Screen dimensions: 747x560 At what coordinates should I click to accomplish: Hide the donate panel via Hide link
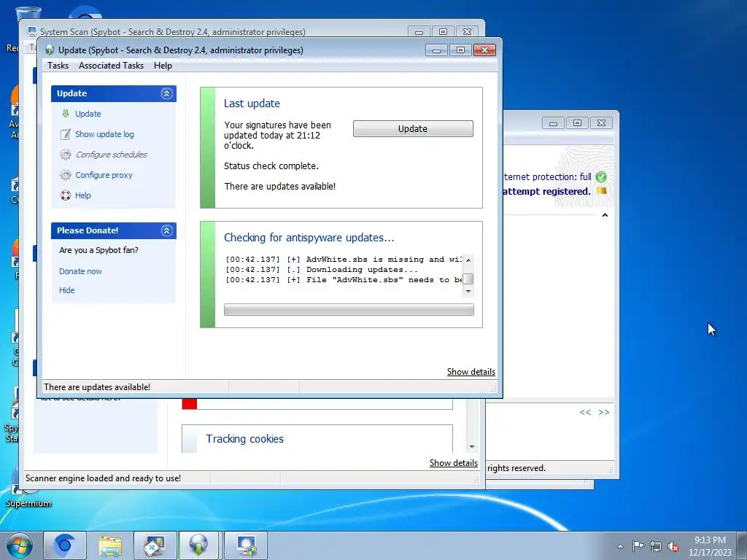[x=66, y=290]
